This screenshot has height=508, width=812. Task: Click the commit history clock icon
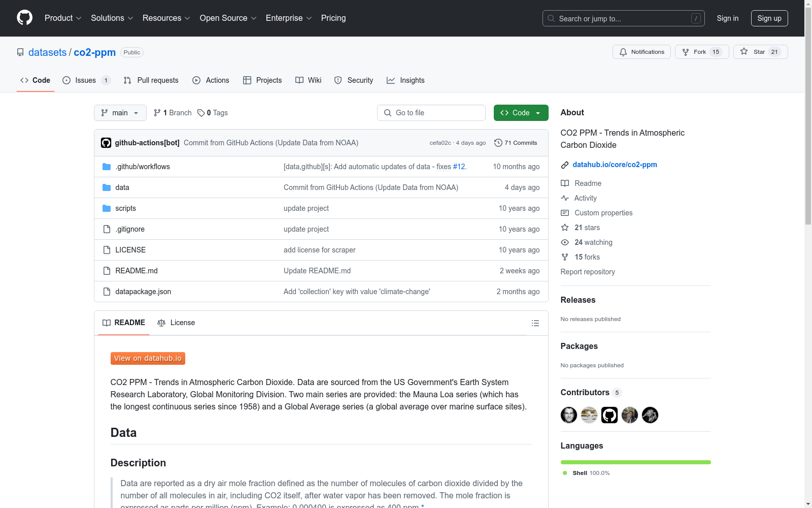(x=498, y=143)
